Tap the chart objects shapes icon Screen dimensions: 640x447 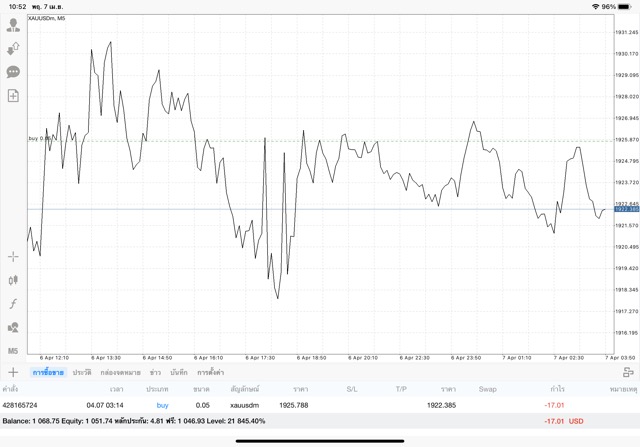13,327
